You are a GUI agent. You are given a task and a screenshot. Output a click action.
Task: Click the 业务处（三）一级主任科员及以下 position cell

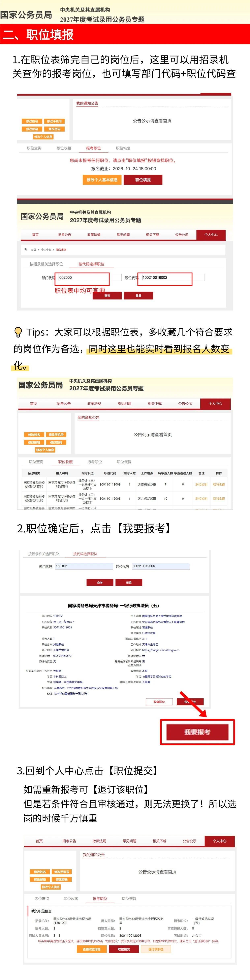pyautogui.click(x=87, y=484)
